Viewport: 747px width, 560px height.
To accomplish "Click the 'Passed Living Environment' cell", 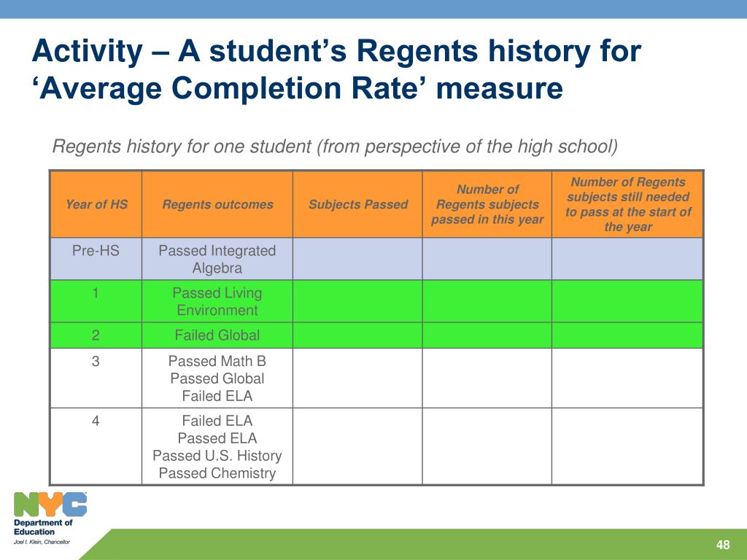I will 217,301.
